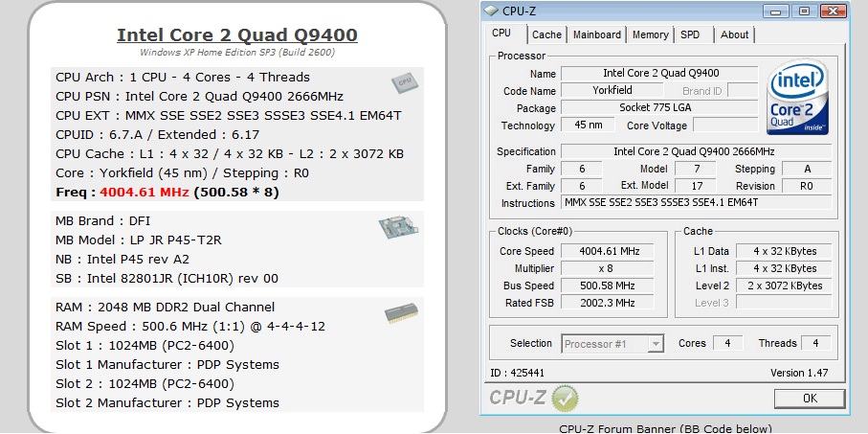Click the Multiplier value x 8
The image size is (868, 434).
(608, 268)
